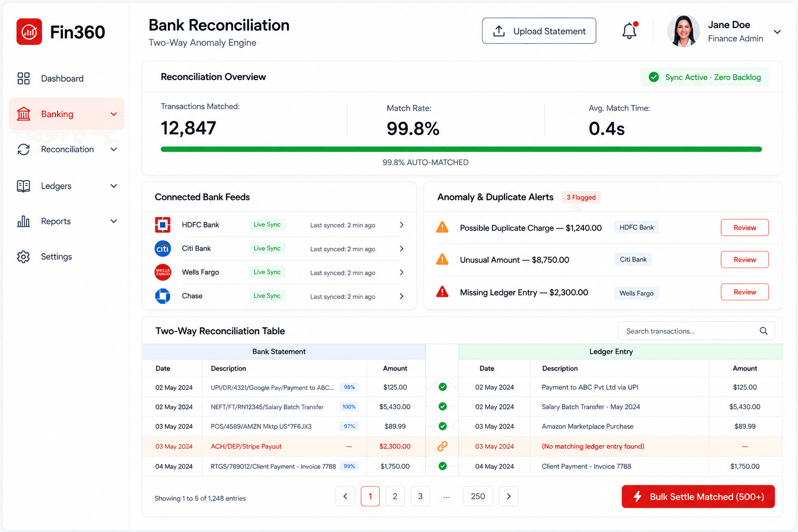Click Bulk Settle Matched (500+) button
Viewport: 798px width, 532px height.
tap(698, 497)
